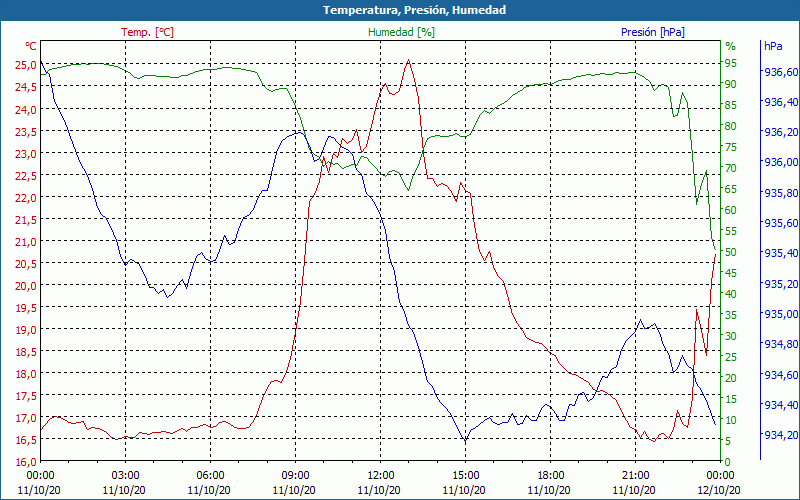Click the 03:00 time axis label
Viewport: 800px width, 500px height.
click(x=125, y=476)
